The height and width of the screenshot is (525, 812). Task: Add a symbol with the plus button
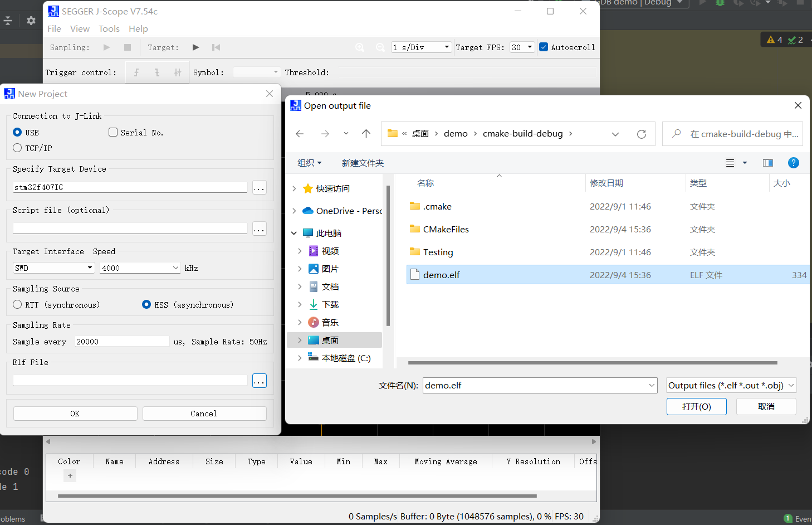pos(70,475)
